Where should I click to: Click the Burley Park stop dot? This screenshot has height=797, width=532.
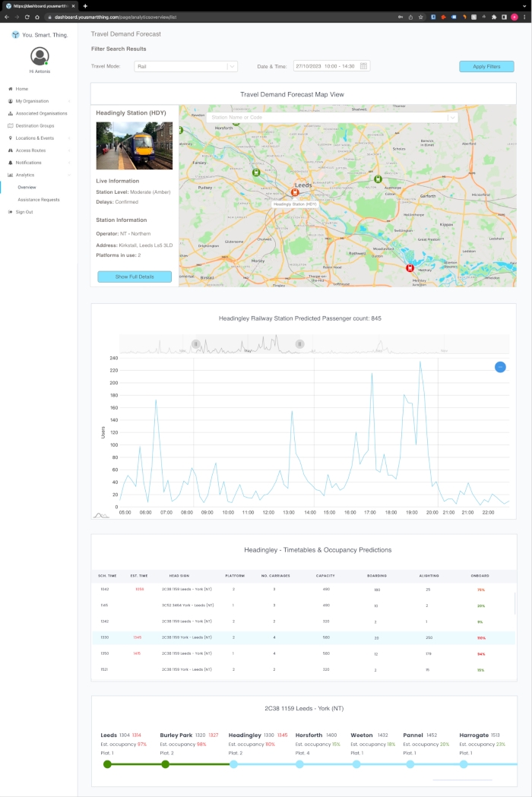tap(165, 764)
